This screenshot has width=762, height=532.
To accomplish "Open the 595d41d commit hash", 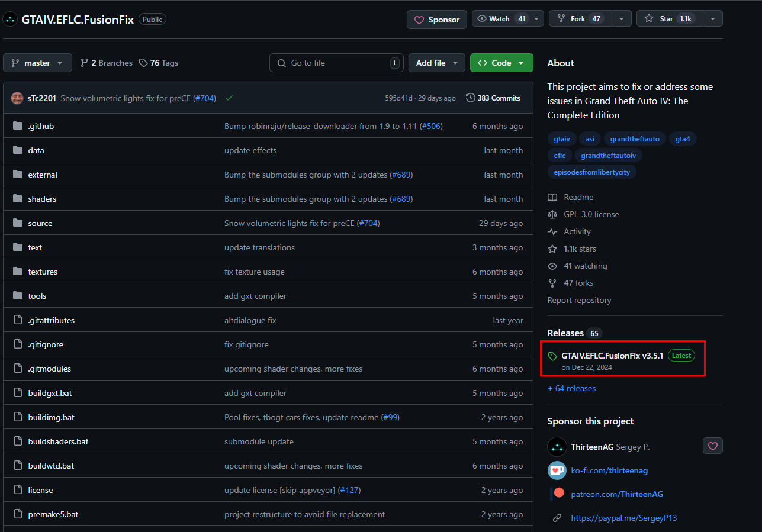I will click(x=398, y=98).
